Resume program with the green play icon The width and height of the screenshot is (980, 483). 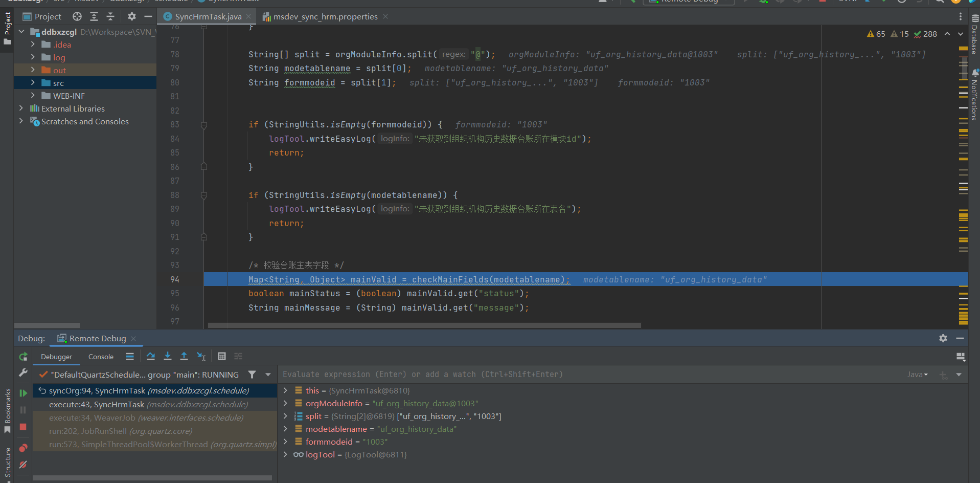22,393
